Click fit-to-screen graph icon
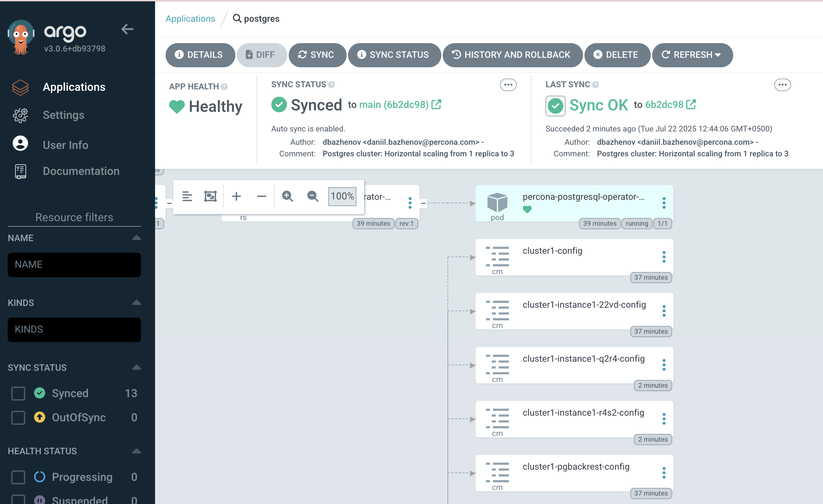 tap(210, 196)
